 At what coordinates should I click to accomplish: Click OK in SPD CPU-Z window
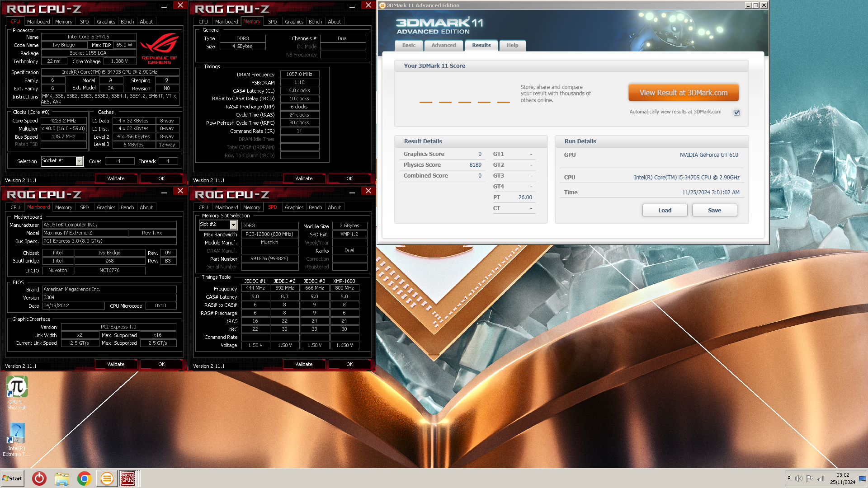tap(349, 364)
